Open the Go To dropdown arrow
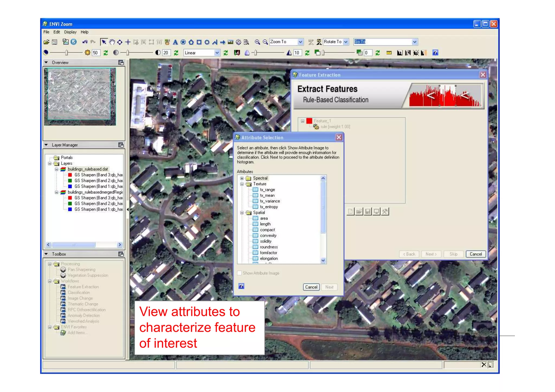 tap(414, 42)
